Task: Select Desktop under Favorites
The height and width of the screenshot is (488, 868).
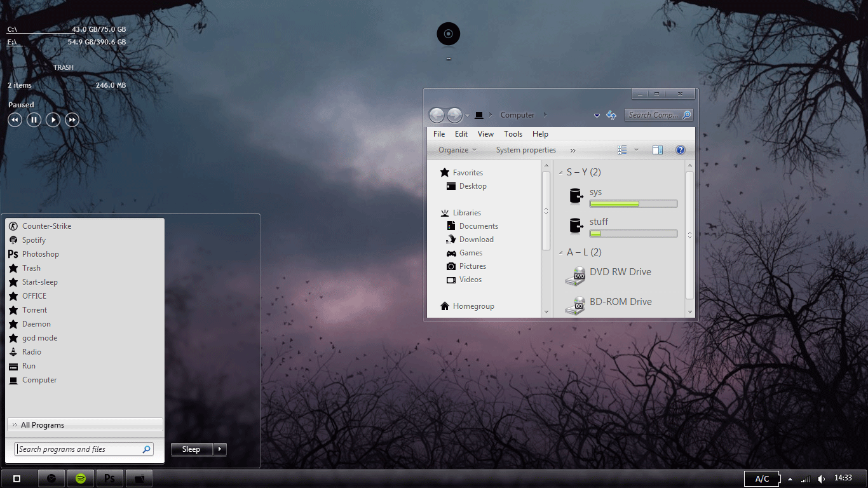Action: pyautogui.click(x=466, y=186)
